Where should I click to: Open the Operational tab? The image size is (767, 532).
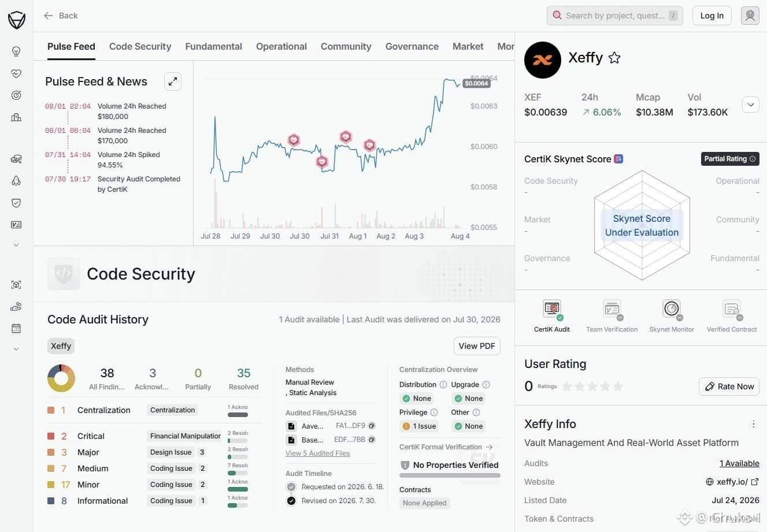281,47
